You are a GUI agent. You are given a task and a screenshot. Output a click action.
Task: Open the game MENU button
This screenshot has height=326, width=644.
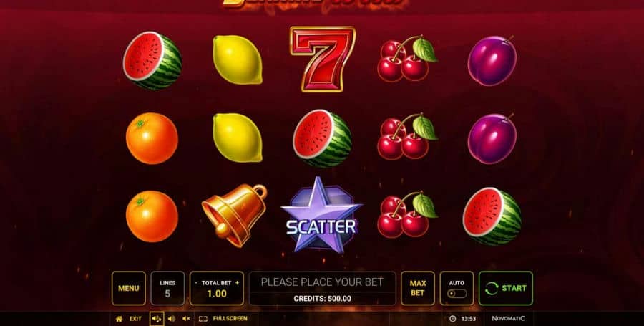coord(129,288)
